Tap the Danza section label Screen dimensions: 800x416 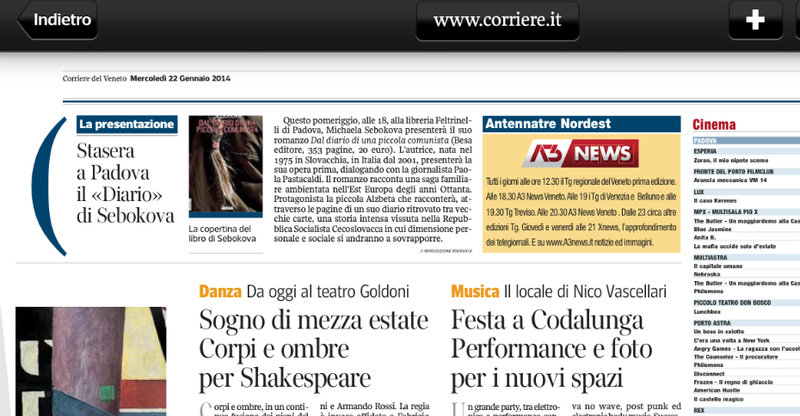[220, 292]
